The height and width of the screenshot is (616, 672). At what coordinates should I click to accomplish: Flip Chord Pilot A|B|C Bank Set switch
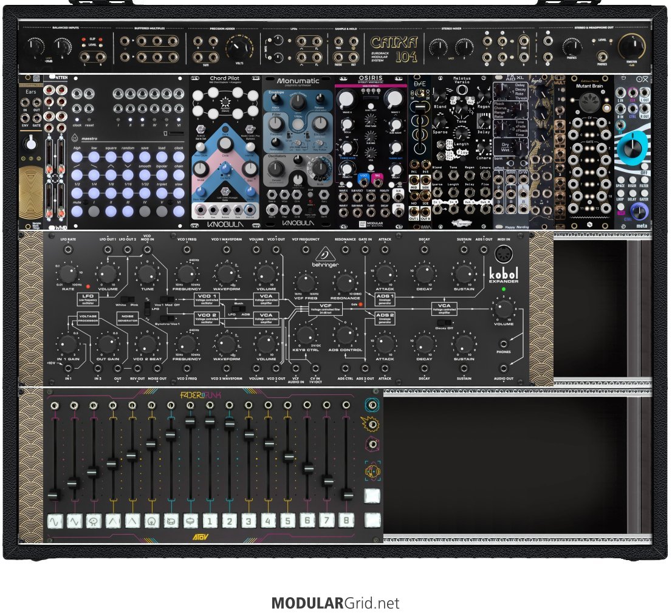(200, 129)
